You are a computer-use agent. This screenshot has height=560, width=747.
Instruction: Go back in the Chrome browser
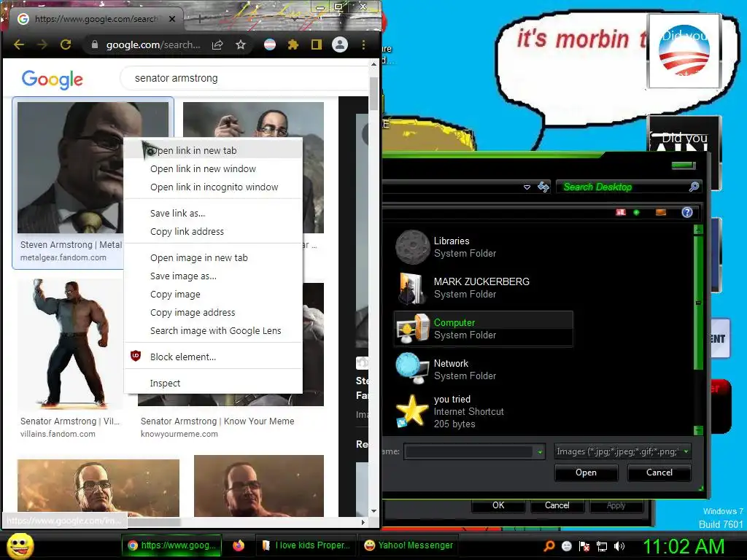pyautogui.click(x=18, y=44)
